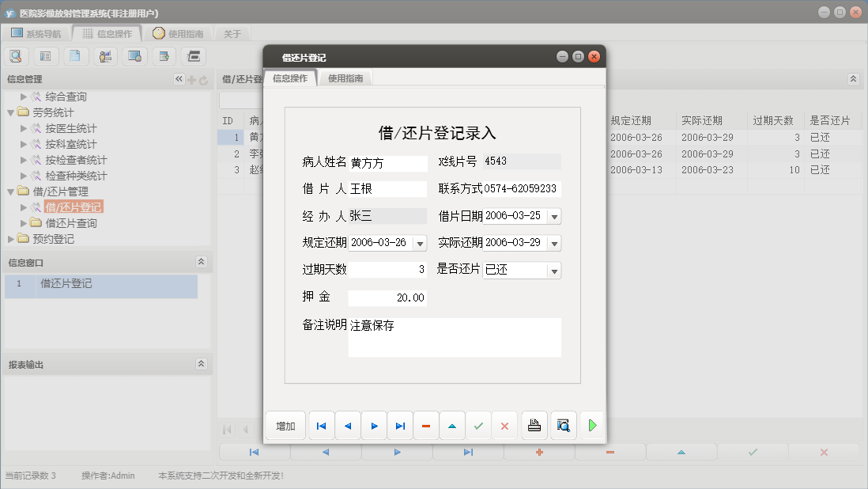The image size is (868, 489).
Task: Open the 是否还片 dropdown
Action: [x=553, y=270]
